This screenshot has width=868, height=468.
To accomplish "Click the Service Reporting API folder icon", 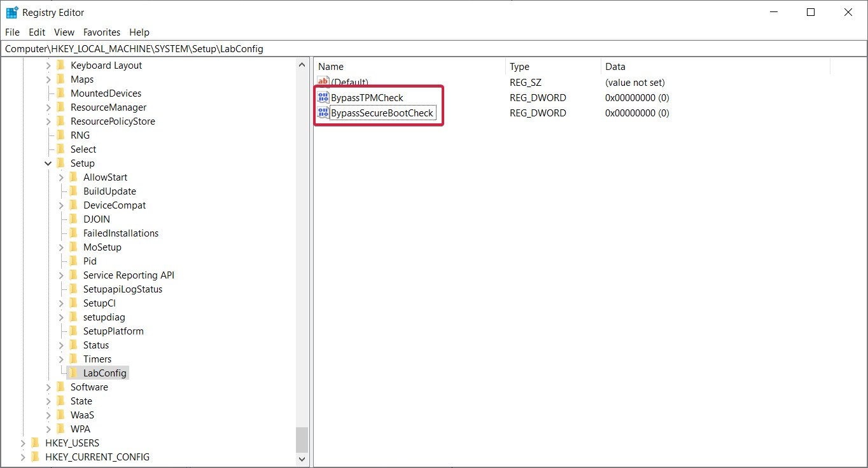I will [74, 275].
